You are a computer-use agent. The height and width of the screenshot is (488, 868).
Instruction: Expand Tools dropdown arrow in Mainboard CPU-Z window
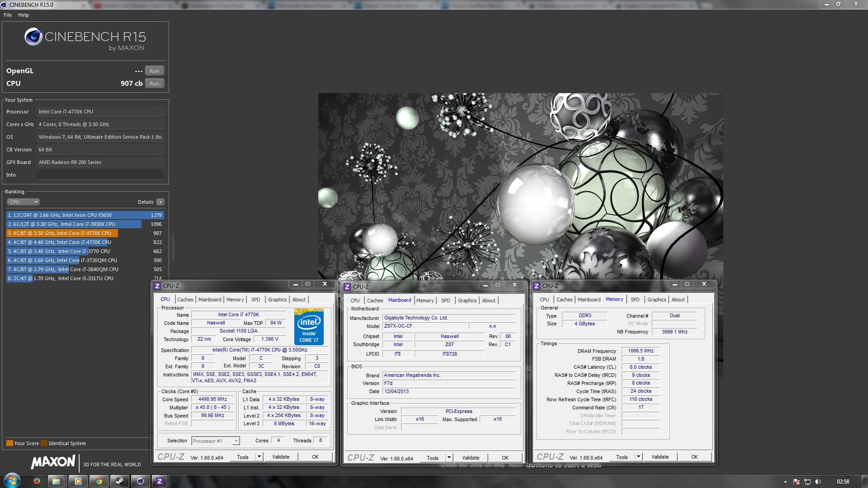(449, 458)
